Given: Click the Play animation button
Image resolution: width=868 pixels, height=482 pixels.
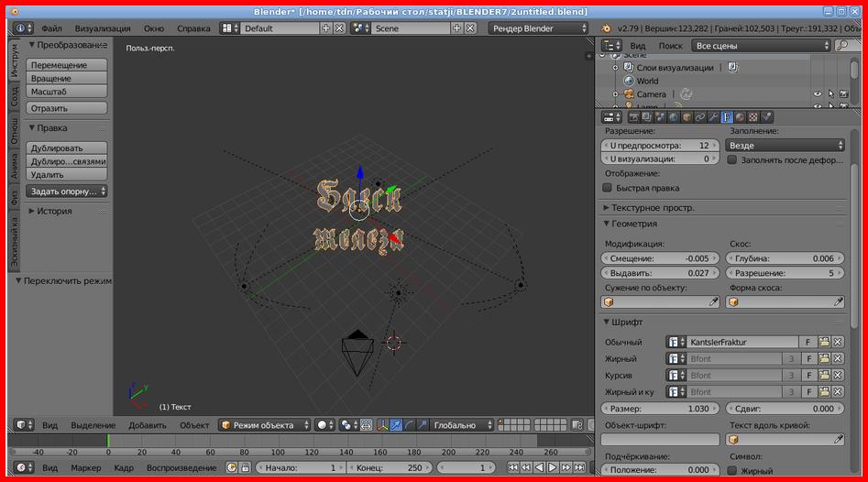Looking at the screenshot, I should [x=553, y=467].
